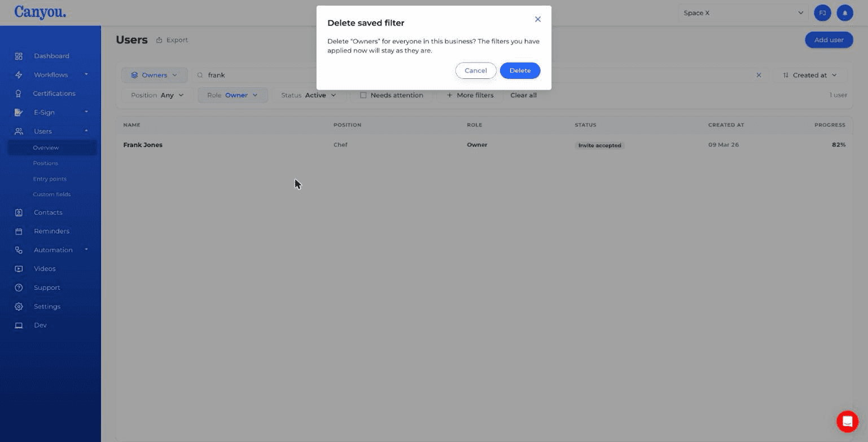Image resolution: width=868 pixels, height=442 pixels.
Task: Click the Add user button
Action: click(x=828, y=40)
